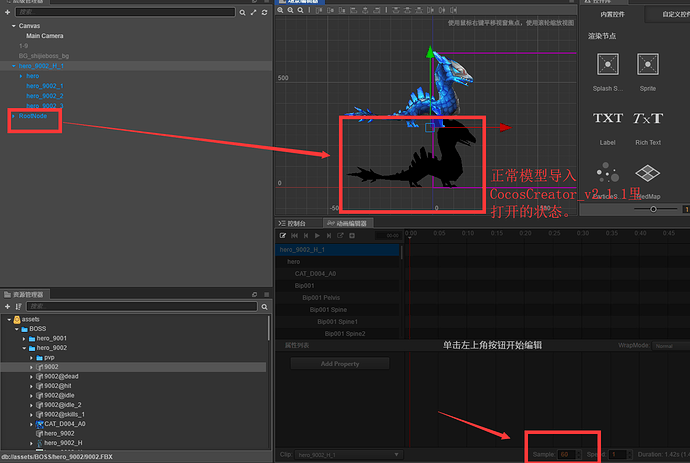
Task: Switch to the console tab
Action: 292,224
